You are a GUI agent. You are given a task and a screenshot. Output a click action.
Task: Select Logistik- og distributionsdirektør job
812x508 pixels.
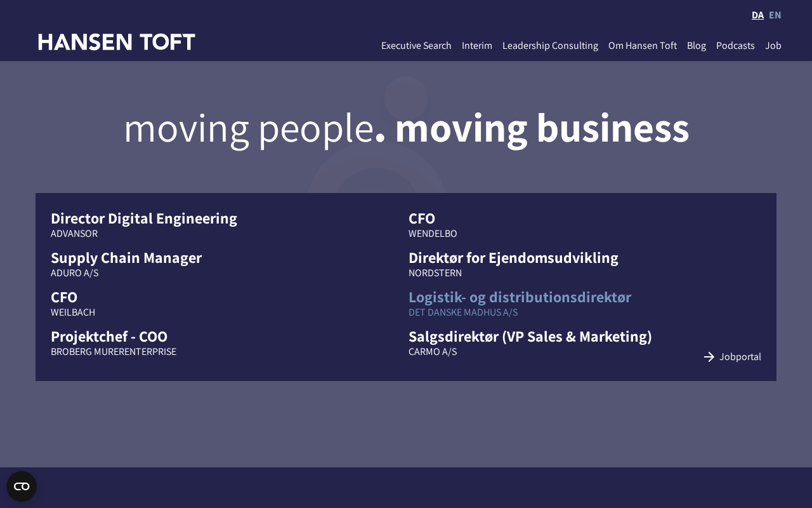(520, 297)
